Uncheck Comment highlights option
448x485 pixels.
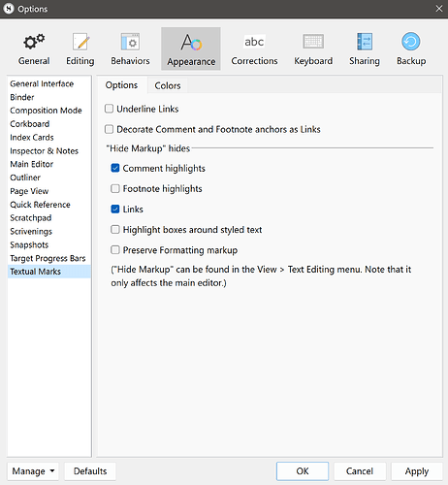click(x=115, y=168)
